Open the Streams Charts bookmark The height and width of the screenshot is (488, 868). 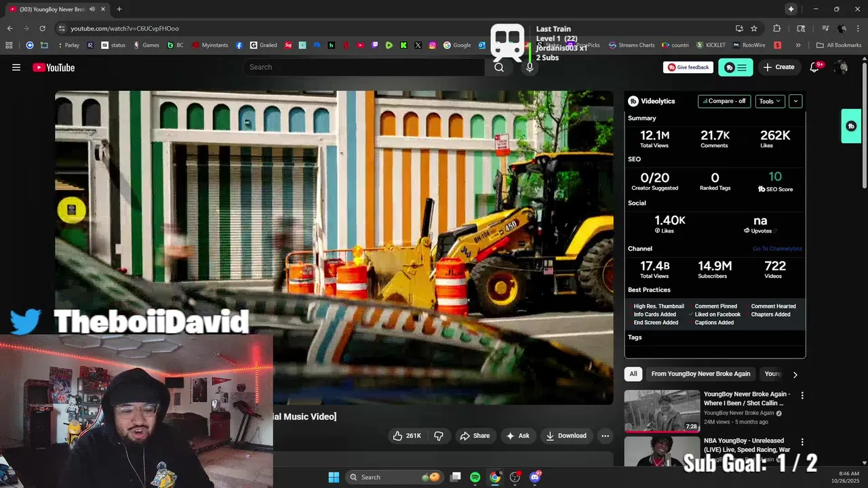(631, 45)
